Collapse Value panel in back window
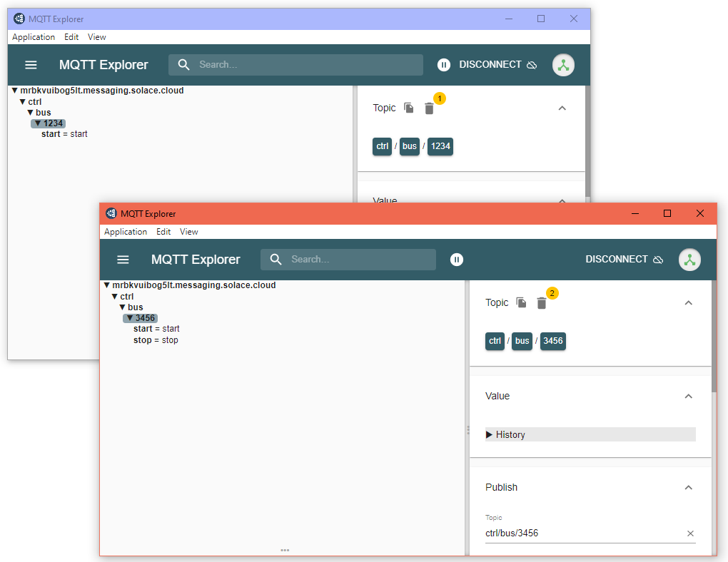 [562, 200]
